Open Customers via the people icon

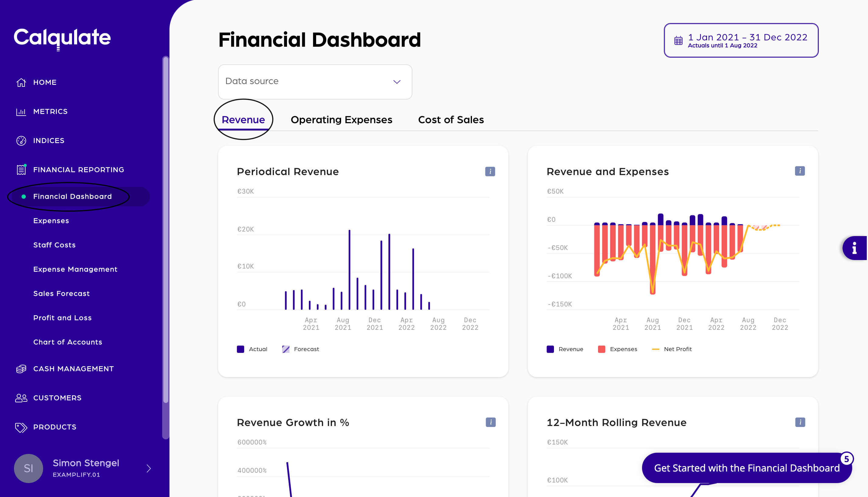(x=21, y=398)
